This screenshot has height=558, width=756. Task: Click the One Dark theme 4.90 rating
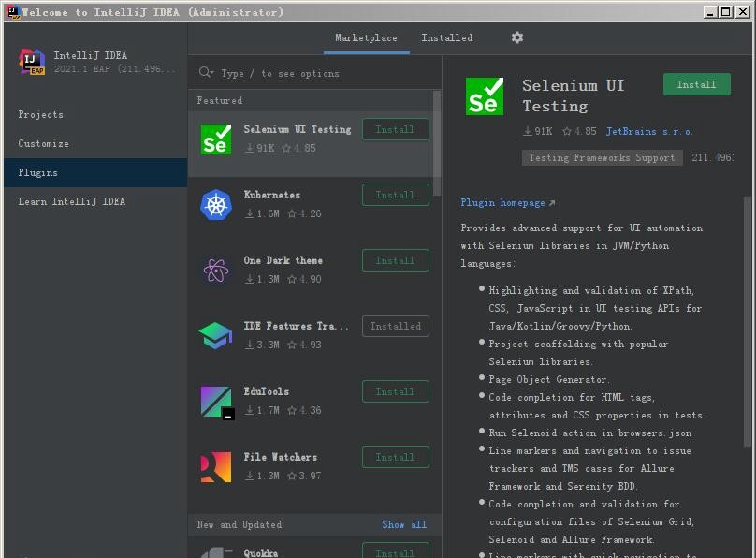[304, 279]
